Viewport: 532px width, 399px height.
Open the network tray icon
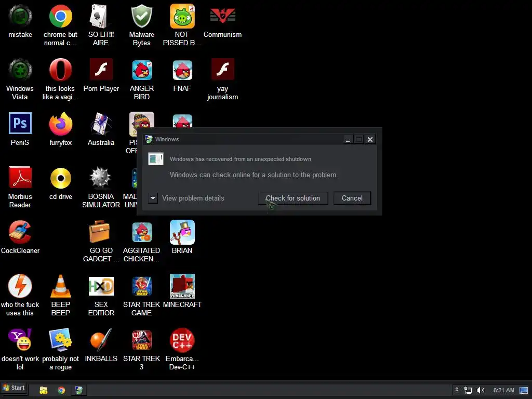coord(468,390)
